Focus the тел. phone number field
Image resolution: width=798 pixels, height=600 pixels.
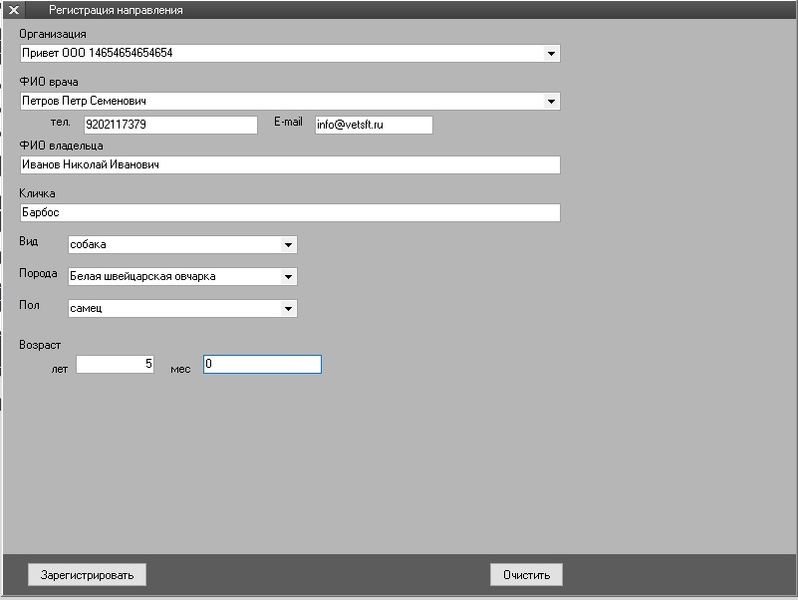coord(170,125)
